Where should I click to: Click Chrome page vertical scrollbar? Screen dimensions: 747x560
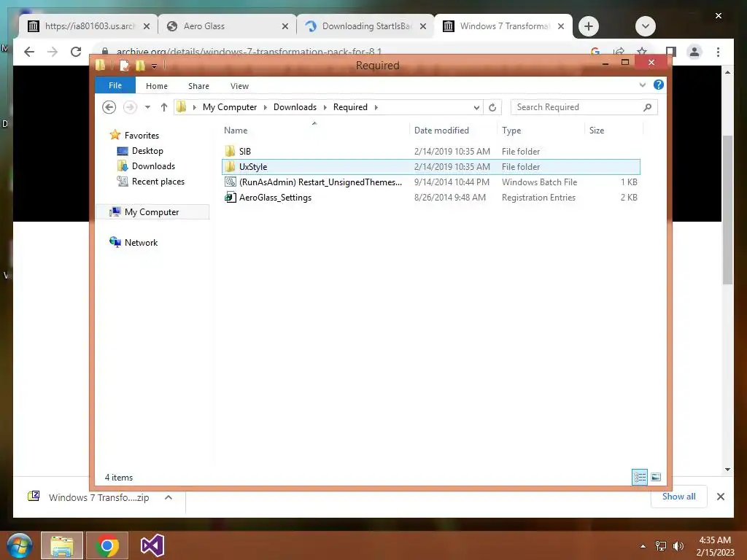[727, 209]
